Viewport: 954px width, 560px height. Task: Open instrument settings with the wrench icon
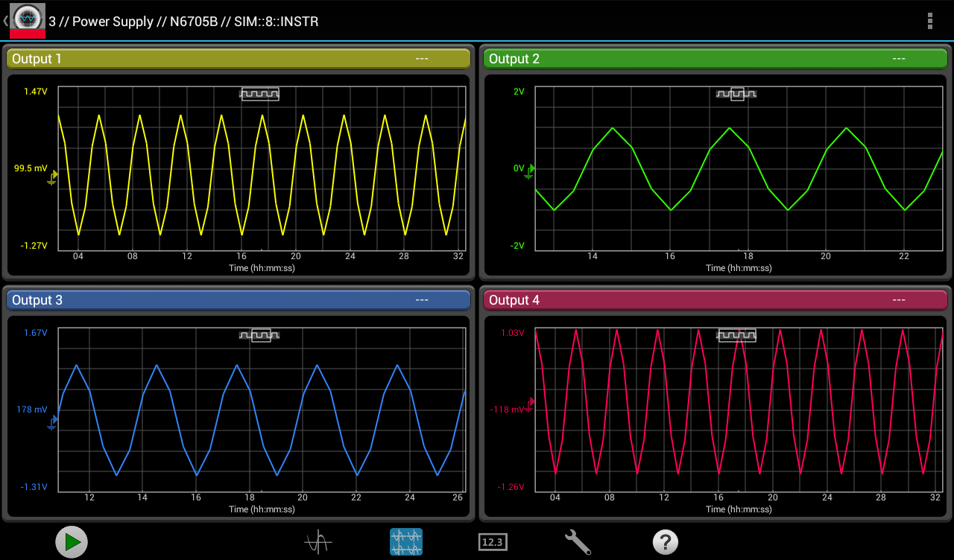(x=578, y=541)
